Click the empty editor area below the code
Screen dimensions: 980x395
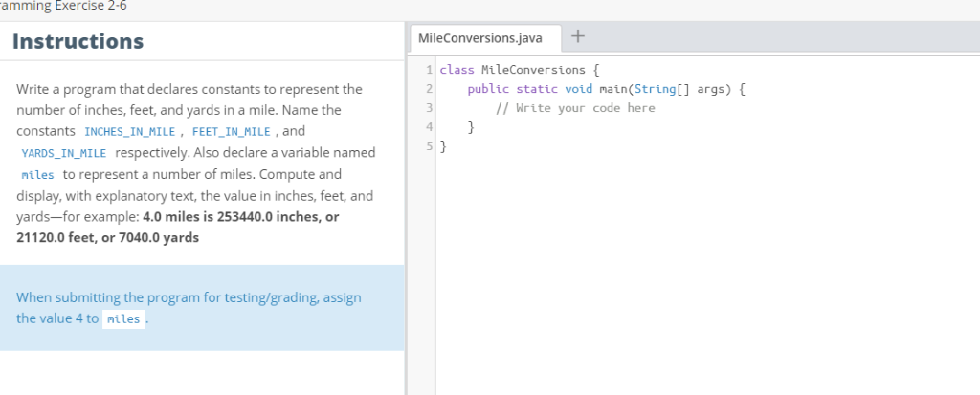click(x=706, y=275)
